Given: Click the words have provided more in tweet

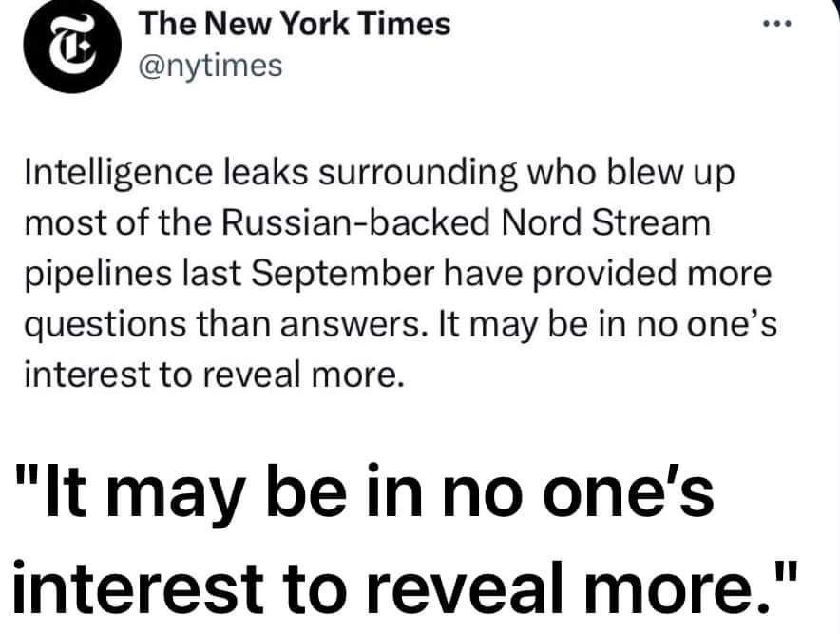Looking at the screenshot, I should click(x=608, y=274).
